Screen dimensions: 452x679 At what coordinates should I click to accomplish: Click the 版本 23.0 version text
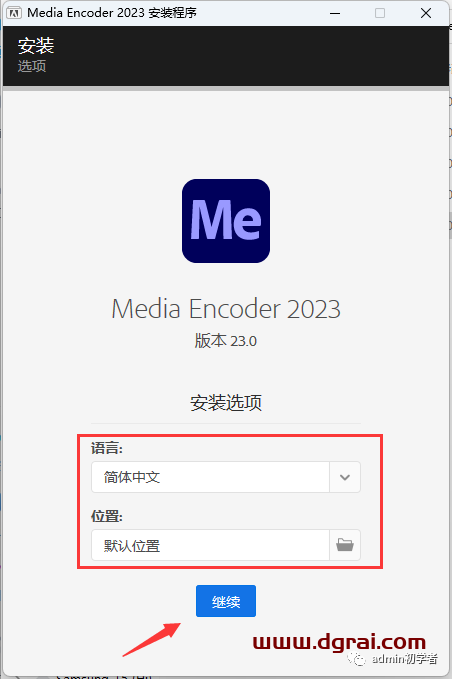[x=226, y=341]
